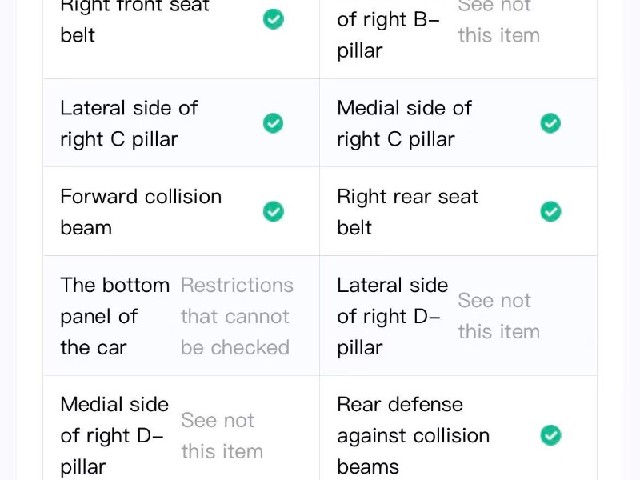Viewport: 640px width, 480px height.
Task: Select the right B-pillar item label
Action: click(388, 31)
